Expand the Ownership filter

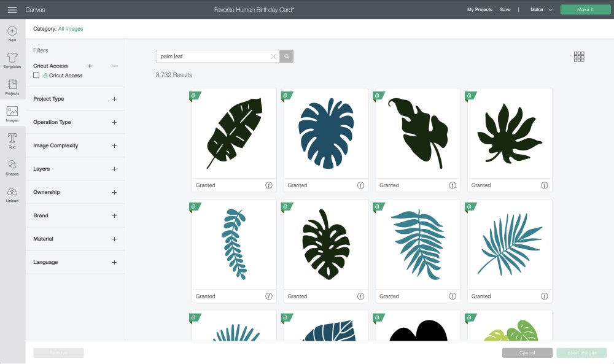coord(114,193)
